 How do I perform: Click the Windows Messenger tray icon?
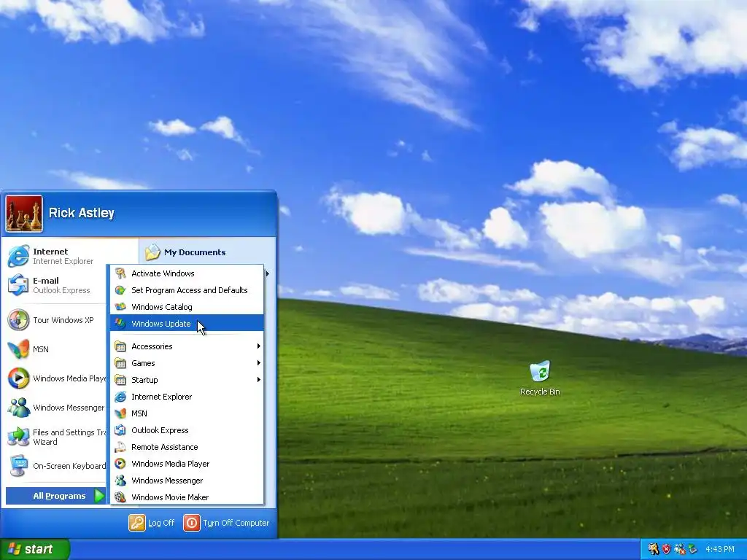click(679, 549)
